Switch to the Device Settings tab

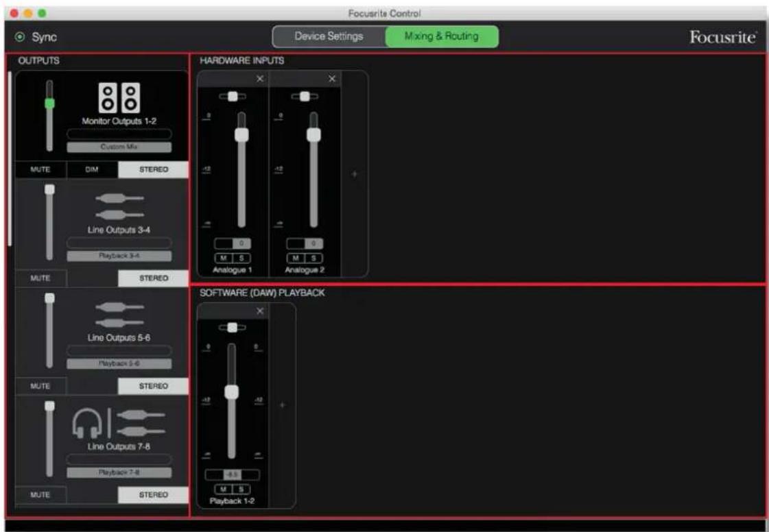pyautogui.click(x=329, y=36)
